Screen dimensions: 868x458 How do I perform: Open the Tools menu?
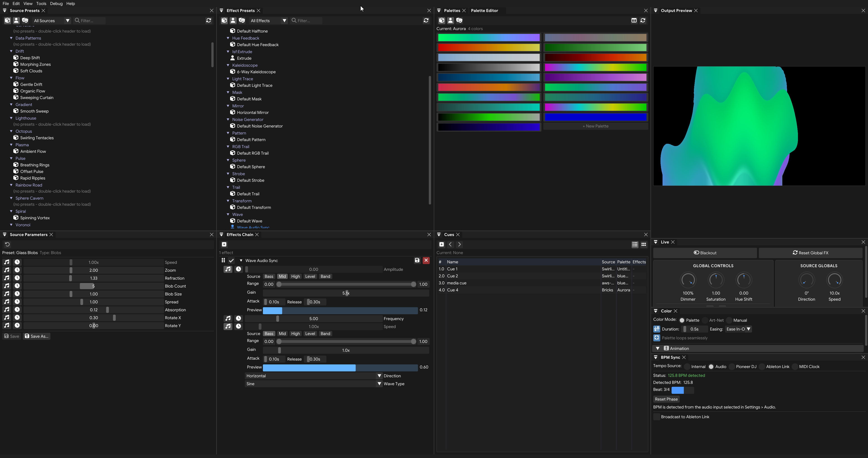(41, 3)
